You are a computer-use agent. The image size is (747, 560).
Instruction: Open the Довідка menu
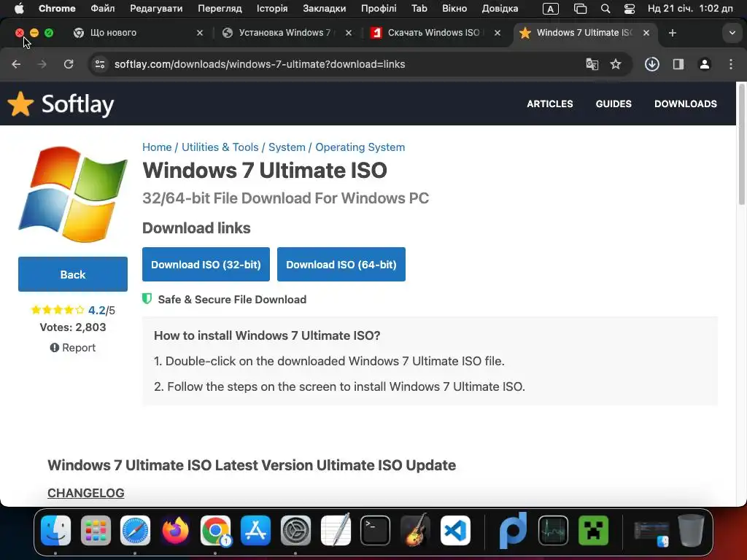[x=500, y=9]
